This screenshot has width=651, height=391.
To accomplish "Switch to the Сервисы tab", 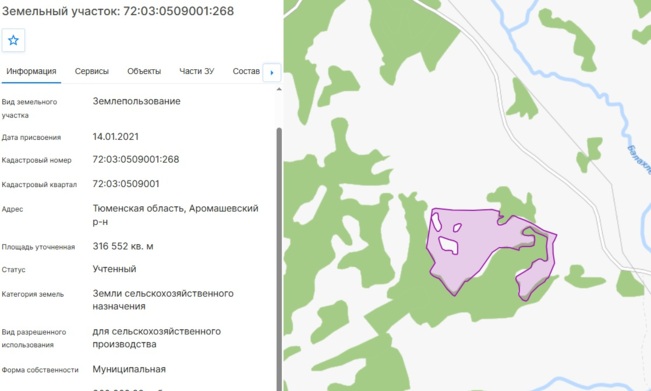I will (92, 71).
